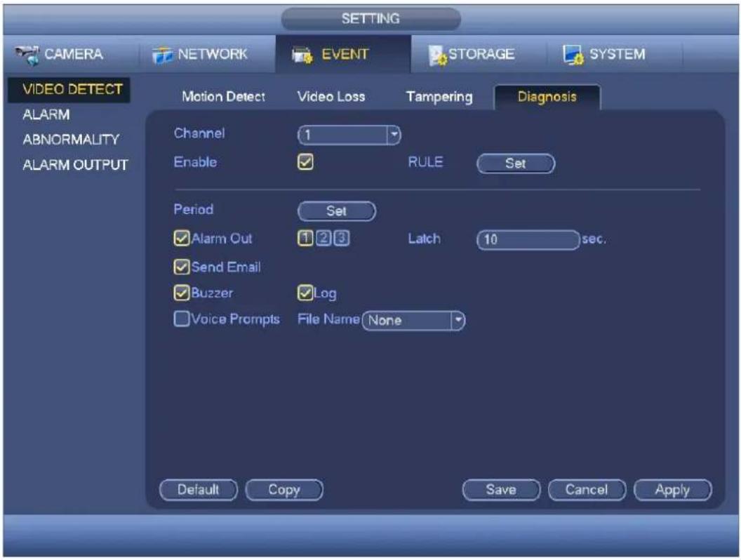Image resolution: width=741 pixels, height=560 pixels.
Task: Click the STORAGE icon in the top bar
Action: click(437, 55)
